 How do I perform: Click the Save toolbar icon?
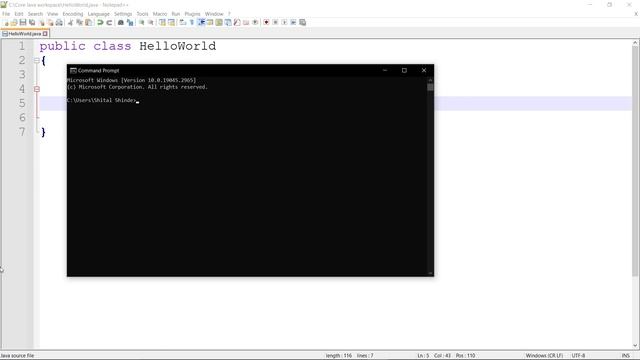pyautogui.click(x=23, y=22)
